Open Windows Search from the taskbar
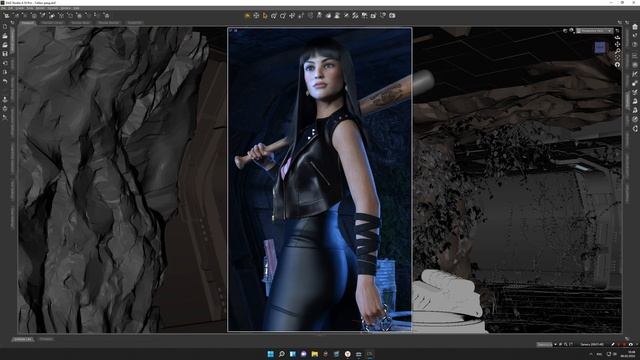 click(281, 354)
